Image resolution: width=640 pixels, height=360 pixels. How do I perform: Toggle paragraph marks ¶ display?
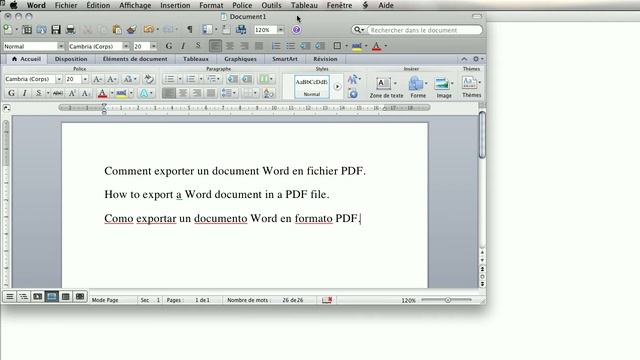pos(190,29)
